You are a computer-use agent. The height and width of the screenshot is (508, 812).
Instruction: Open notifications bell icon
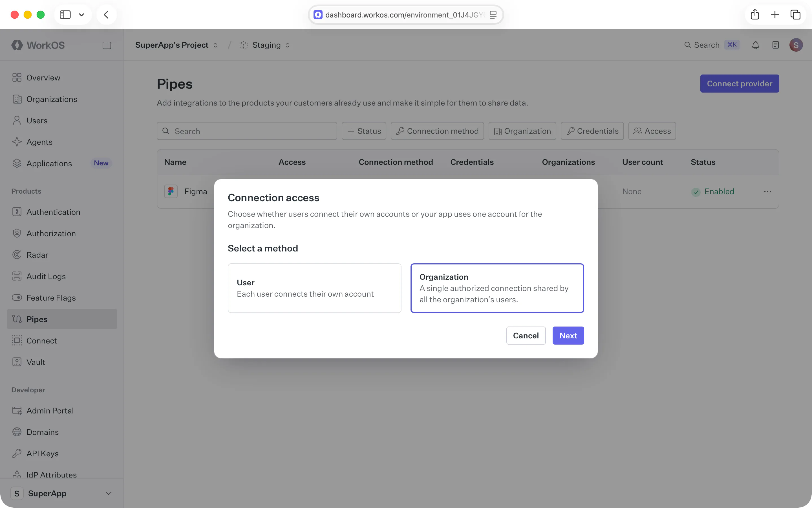coord(755,45)
